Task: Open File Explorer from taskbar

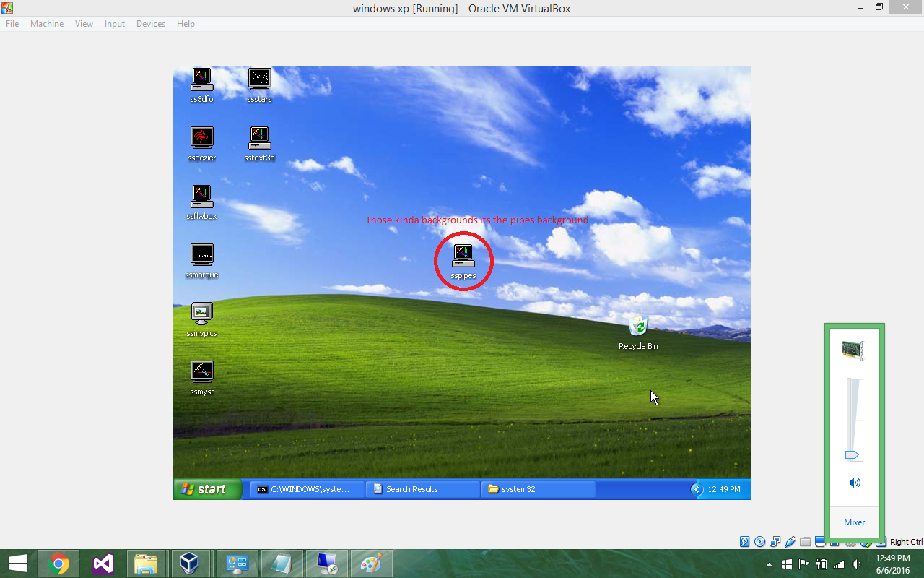Action: [x=147, y=564]
